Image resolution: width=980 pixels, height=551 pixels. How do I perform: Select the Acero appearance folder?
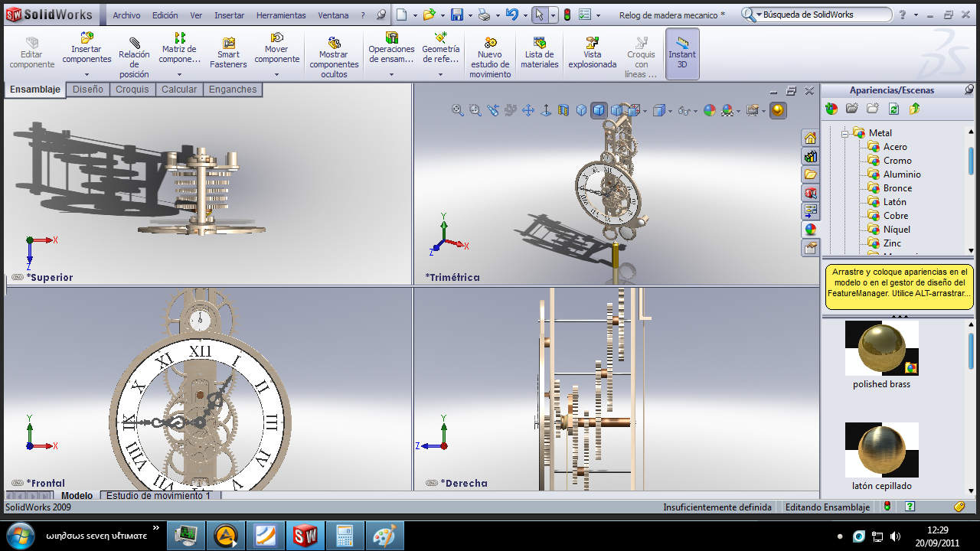tap(895, 147)
